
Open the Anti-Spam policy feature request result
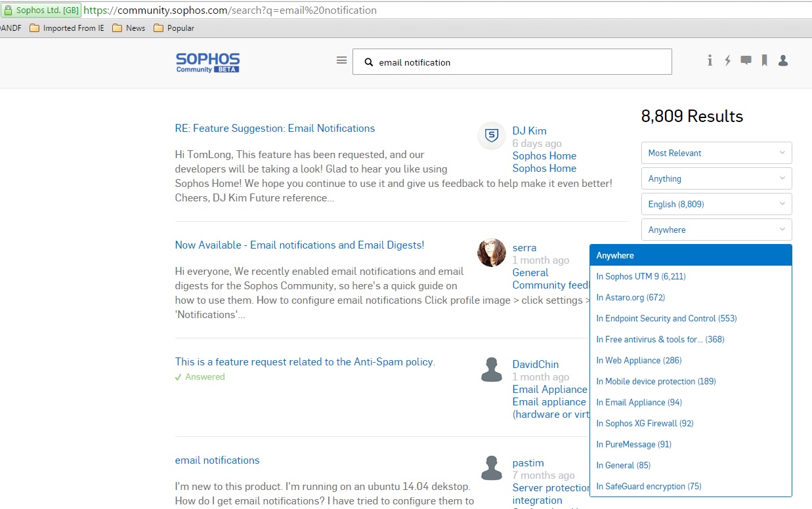[x=305, y=362]
